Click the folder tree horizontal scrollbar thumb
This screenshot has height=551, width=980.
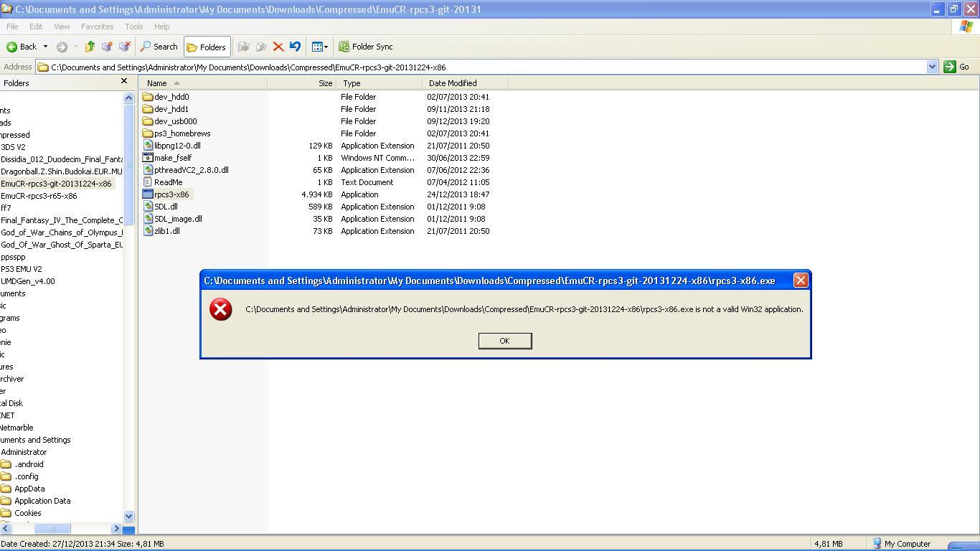click(x=52, y=529)
